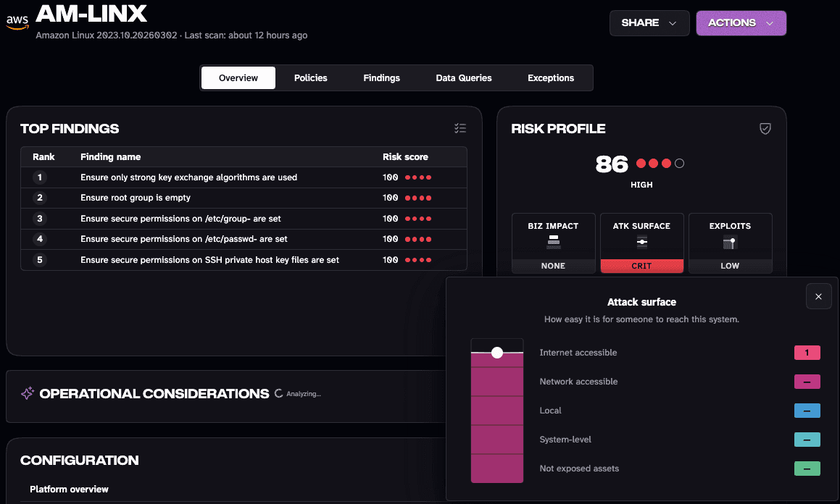Screen dimensions: 840x504
Task: Click the NONE badge under Biz Impact
Action: point(554,266)
